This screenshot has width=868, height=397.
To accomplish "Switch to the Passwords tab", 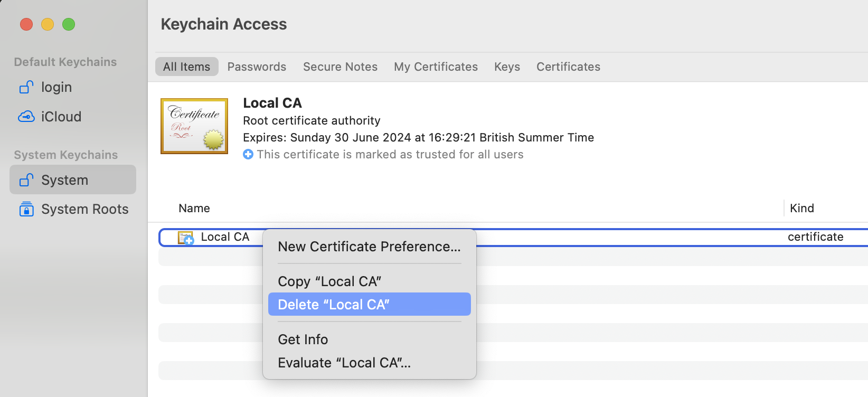I will (x=257, y=67).
